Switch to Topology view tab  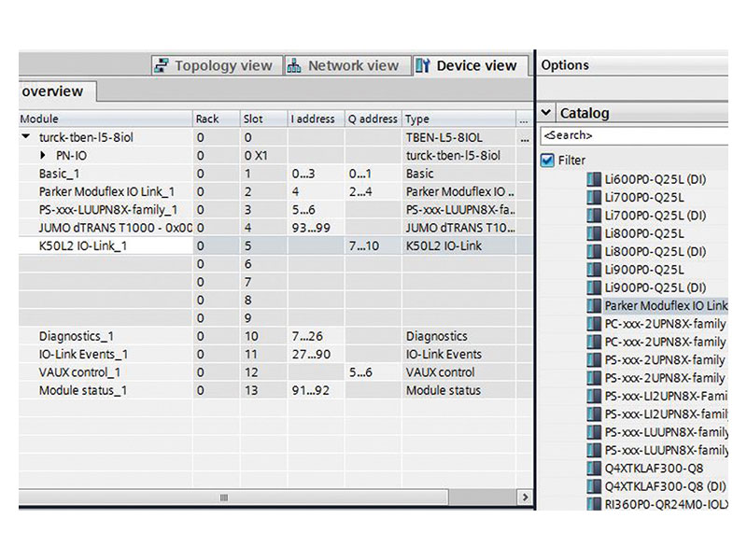pyautogui.click(x=218, y=65)
